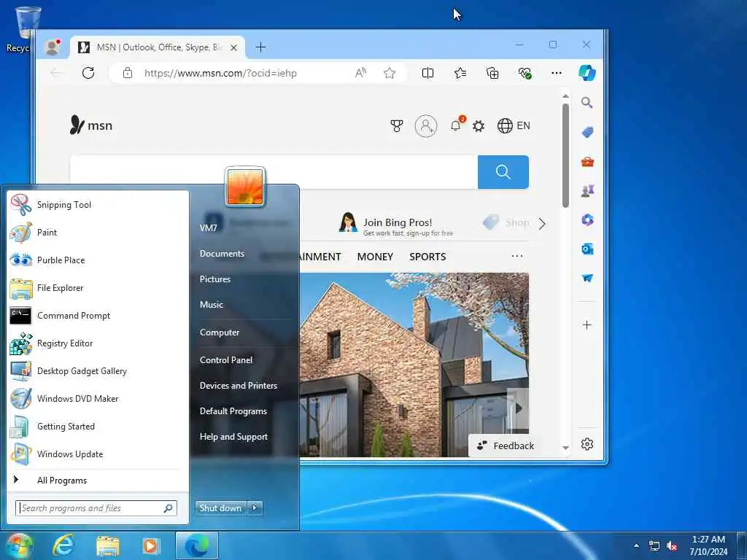
Task: Open a new Edge tab
Action: [260, 47]
